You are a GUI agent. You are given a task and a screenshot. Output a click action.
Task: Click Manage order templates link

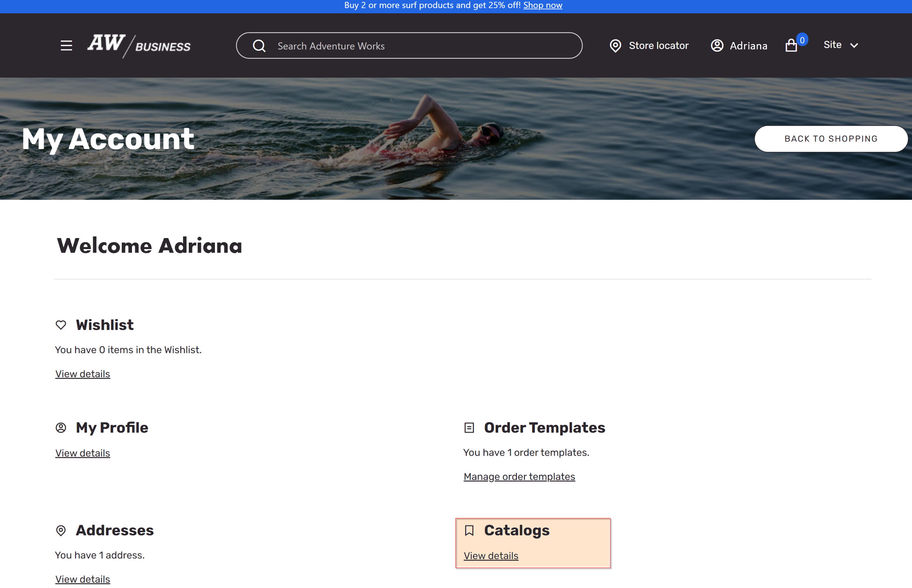tap(520, 477)
